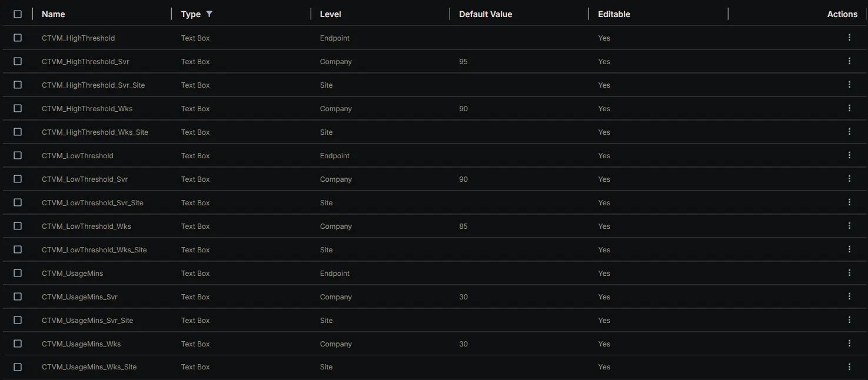Viewport: 868px width, 380px height.
Task: Check the CTVM_HighThreshold_Wks row checkbox
Action: [x=18, y=108]
